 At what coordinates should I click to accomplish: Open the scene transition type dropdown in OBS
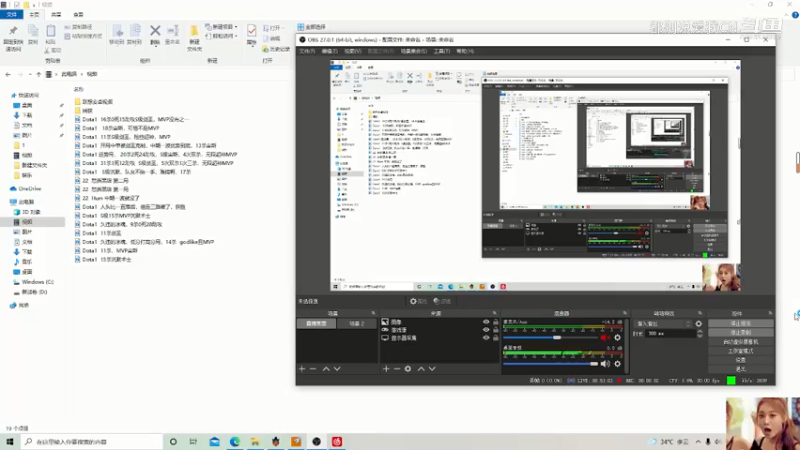pyautogui.click(x=663, y=323)
